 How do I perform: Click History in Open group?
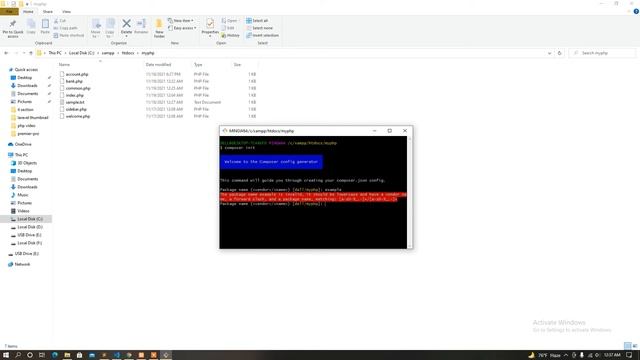click(230, 36)
